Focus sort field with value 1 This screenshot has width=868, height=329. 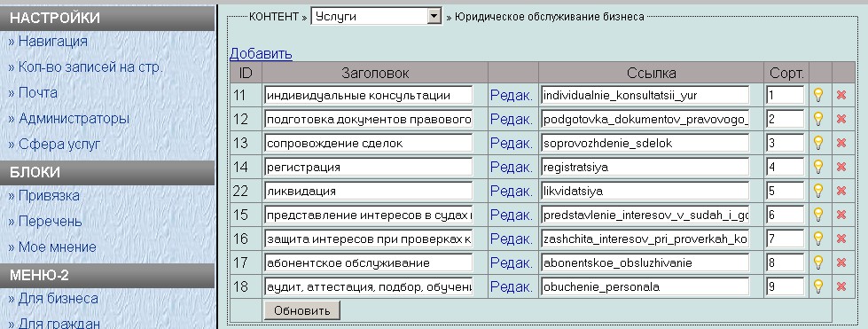tap(786, 95)
